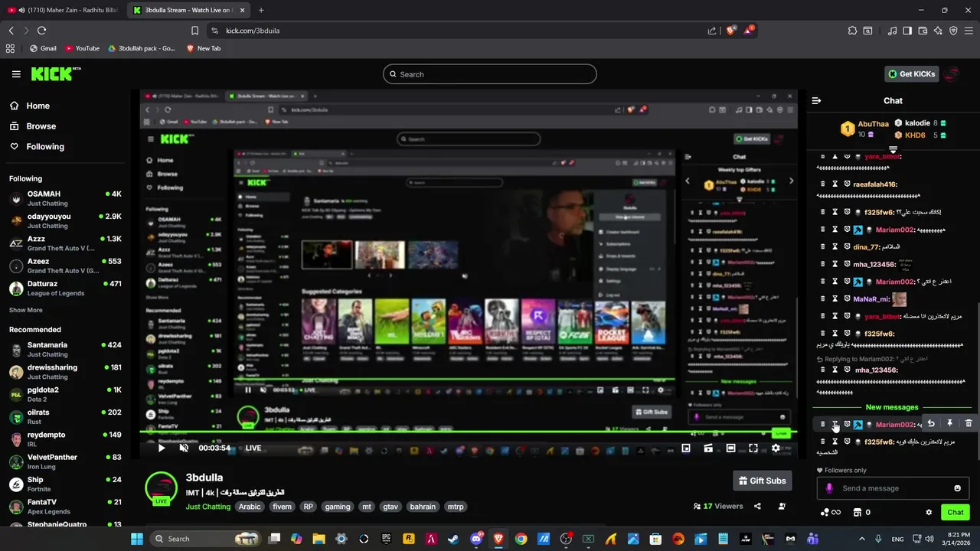The width and height of the screenshot is (980, 551).
Task: Collapse the chat panel arrow icon
Action: click(816, 101)
